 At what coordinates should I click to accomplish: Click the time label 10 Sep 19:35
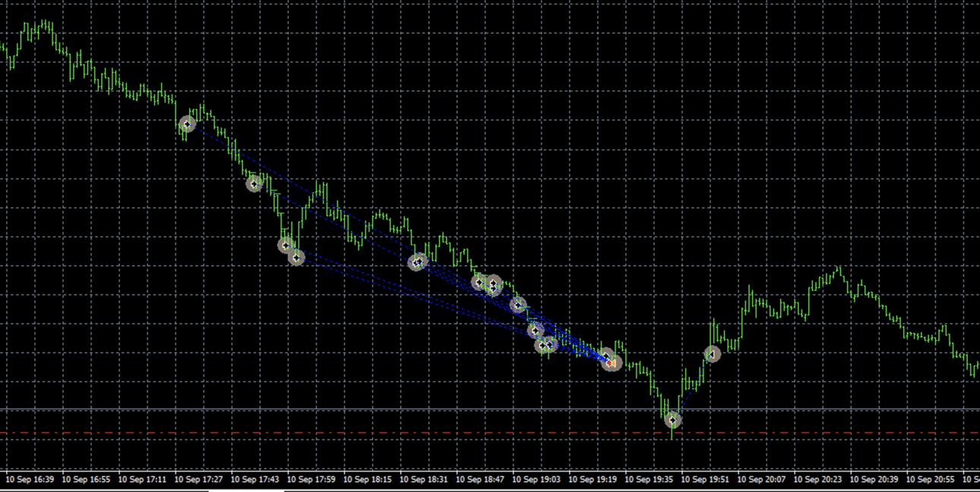(x=650, y=480)
